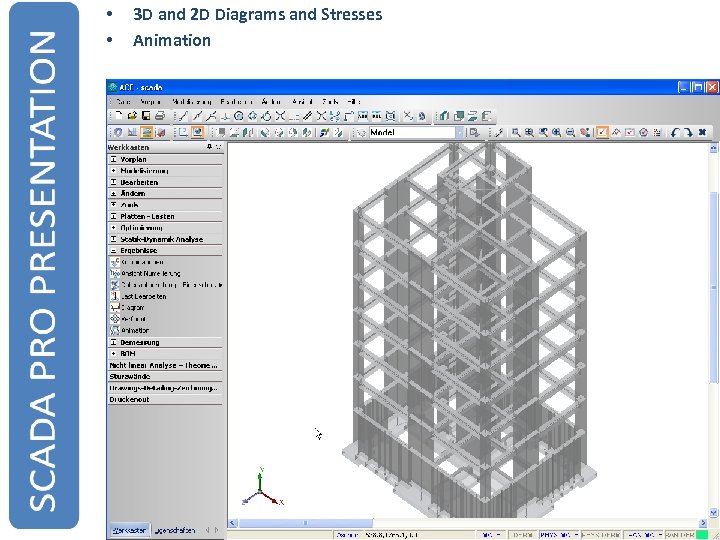Click the first line drawing tool icon
The width and height of the screenshot is (720, 540).
(x=184, y=116)
